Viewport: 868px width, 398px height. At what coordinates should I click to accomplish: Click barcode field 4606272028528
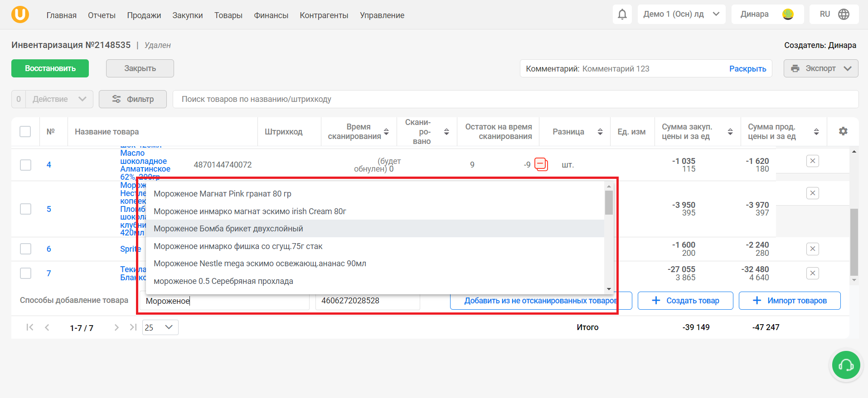[x=368, y=301]
